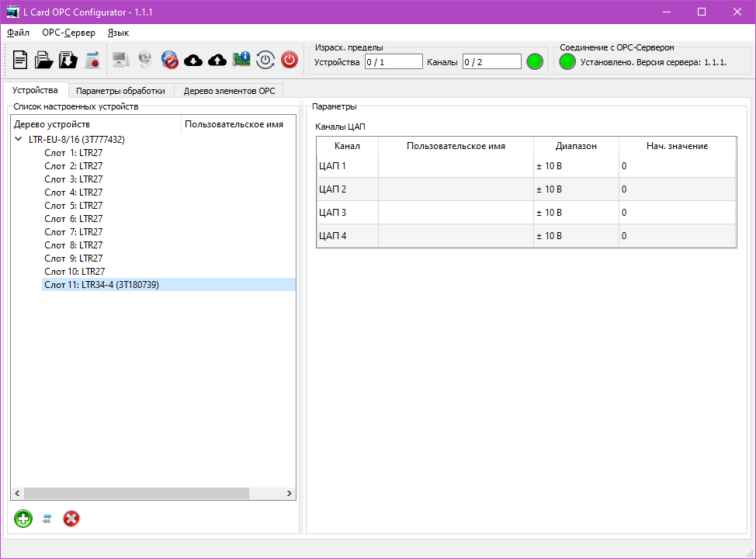Viewport: 756px width, 559px height.
Task: Click the L Card application icon in title bar
Action: 12,12
